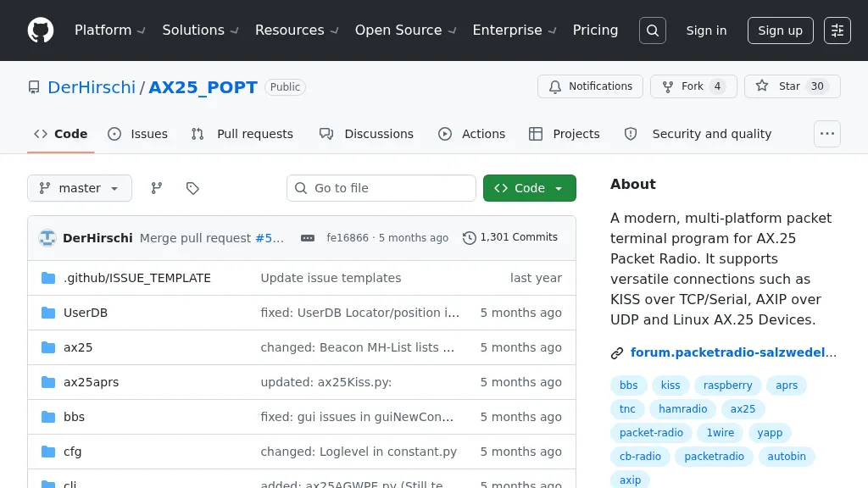Open hidden tabs via the ellipsis icon

click(x=827, y=134)
